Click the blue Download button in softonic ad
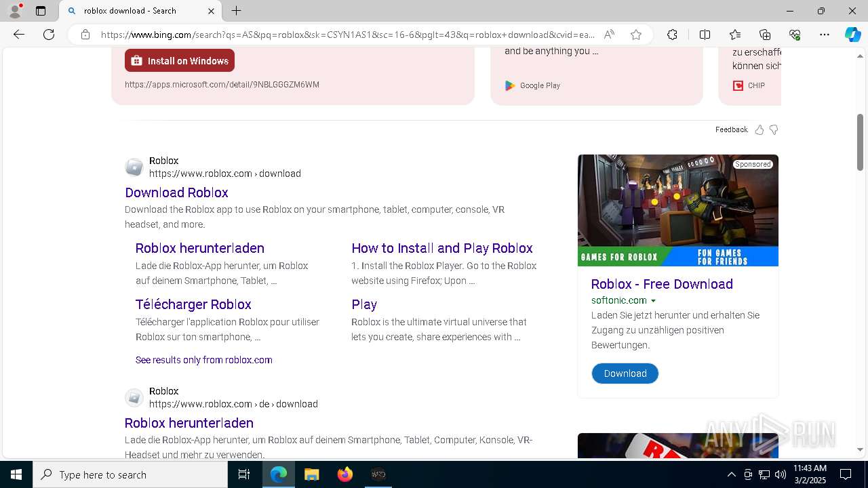 coord(625,373)
